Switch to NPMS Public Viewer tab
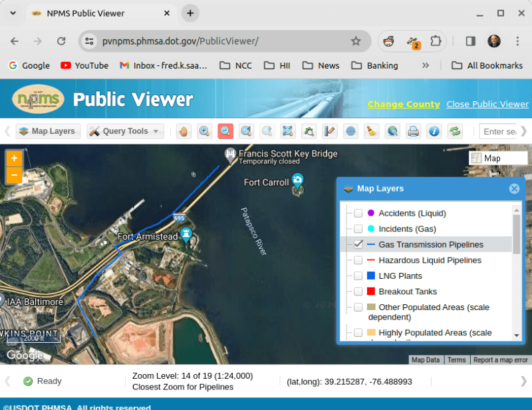This screenshot has height=410, width=532. [101, 13]
